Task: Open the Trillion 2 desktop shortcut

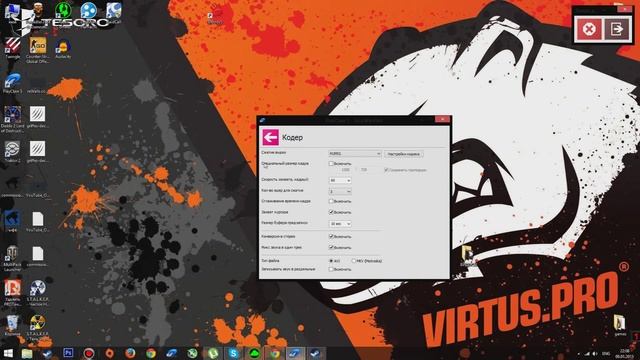Action: point(12,152)
